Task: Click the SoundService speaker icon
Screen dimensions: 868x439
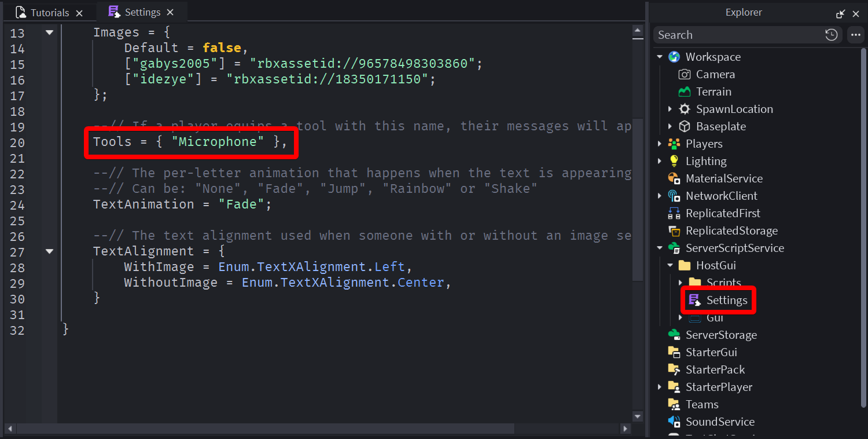Action: click(674, 422)
